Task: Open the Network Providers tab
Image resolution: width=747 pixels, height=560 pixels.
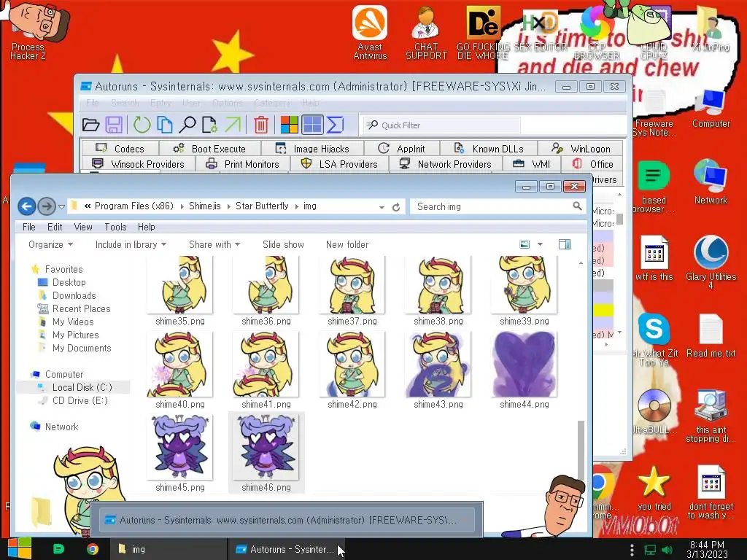Action: pyautogui.click(x=446, y=164)
